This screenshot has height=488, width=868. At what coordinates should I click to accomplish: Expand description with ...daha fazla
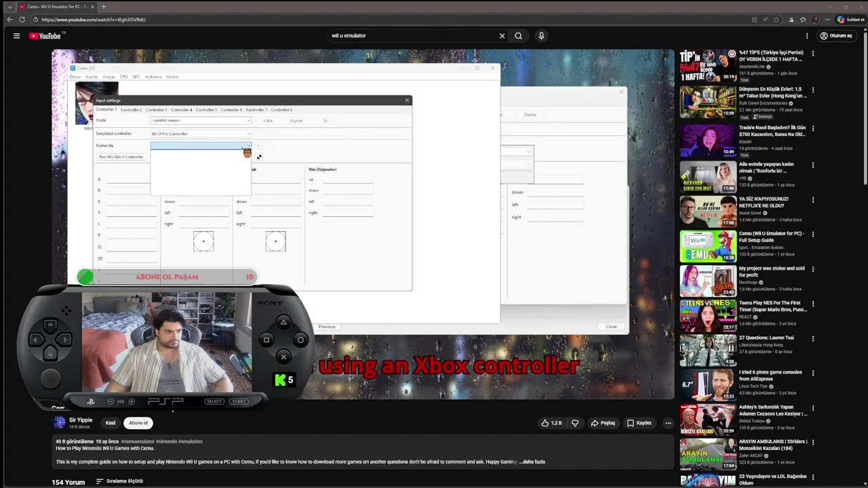pyautogui.click(x=532, y=462)
